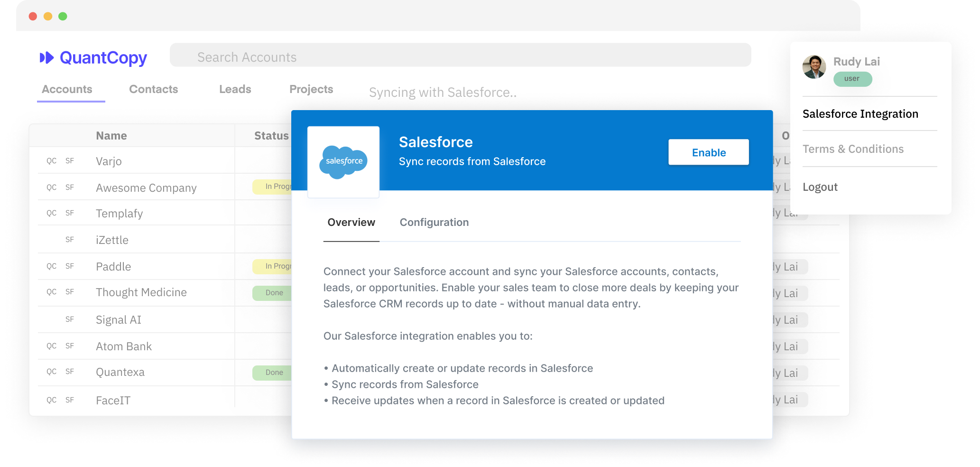
Task: Click the QC badge on FaceIT row
Action: coord(51,400)
